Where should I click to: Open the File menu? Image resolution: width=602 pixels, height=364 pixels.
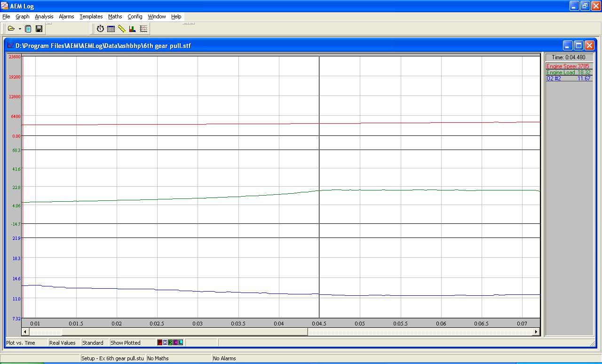click(6, 16)
